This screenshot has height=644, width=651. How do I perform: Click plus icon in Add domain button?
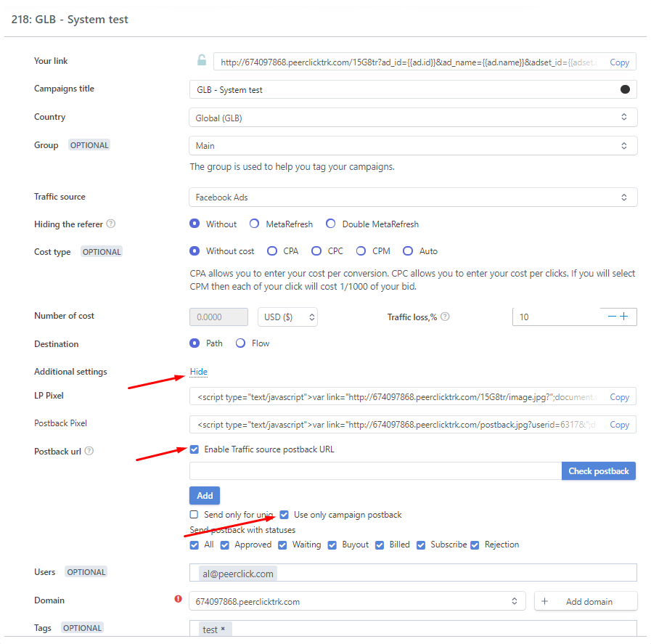click(x=545, y=601)
